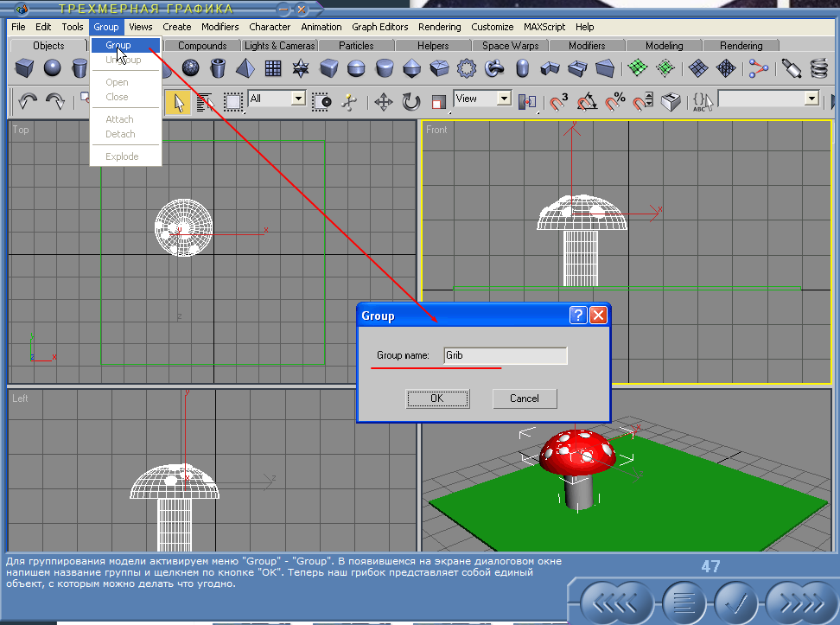Select the Torus Knot primitive icon
The image size is (840, 625).
494,68
